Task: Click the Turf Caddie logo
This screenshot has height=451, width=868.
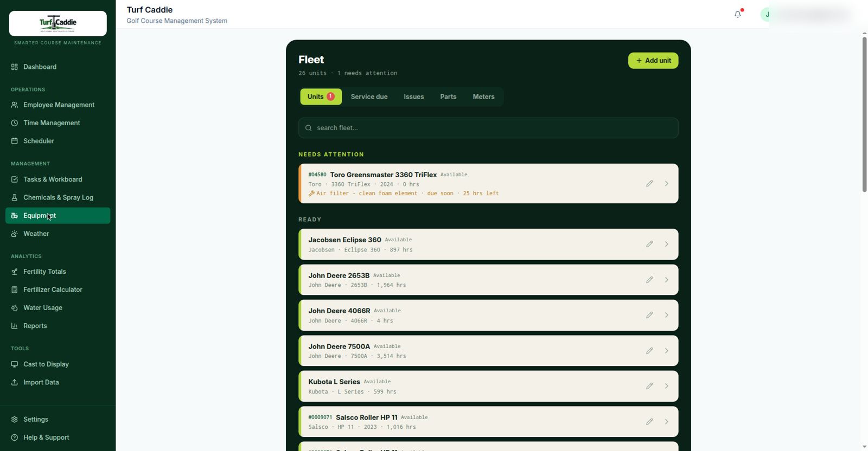Action: (58, 23)
